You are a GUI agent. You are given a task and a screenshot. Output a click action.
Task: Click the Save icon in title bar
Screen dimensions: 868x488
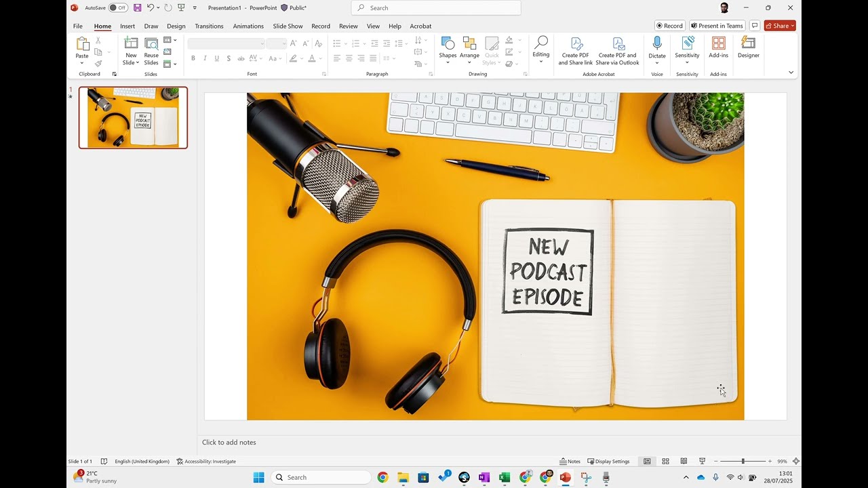click(x=138, y=7)
